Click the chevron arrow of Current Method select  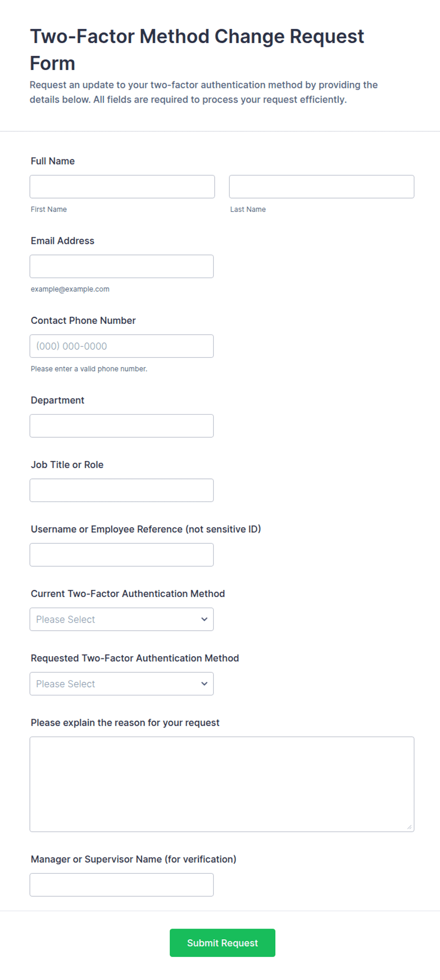point(204,619)
